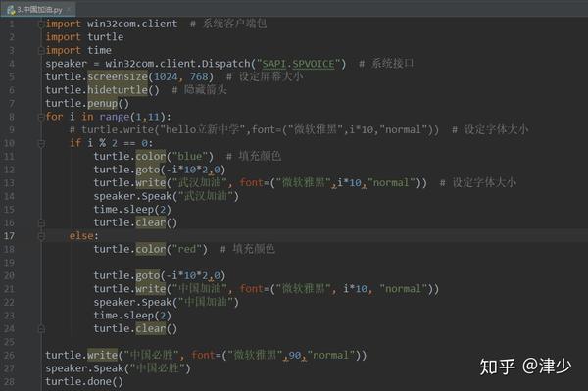Click turtle.goto call on line 12
Image resolution: width=588 pixels, height=391 pixels.
160,170
